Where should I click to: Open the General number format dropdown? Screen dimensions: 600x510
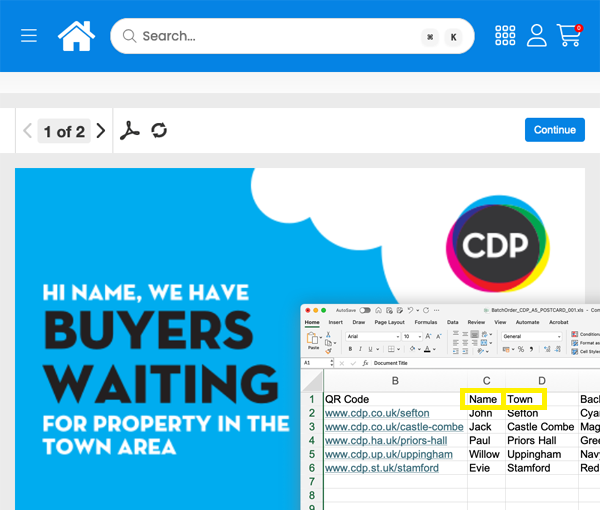pyautogui.click(x=530, y=337)
